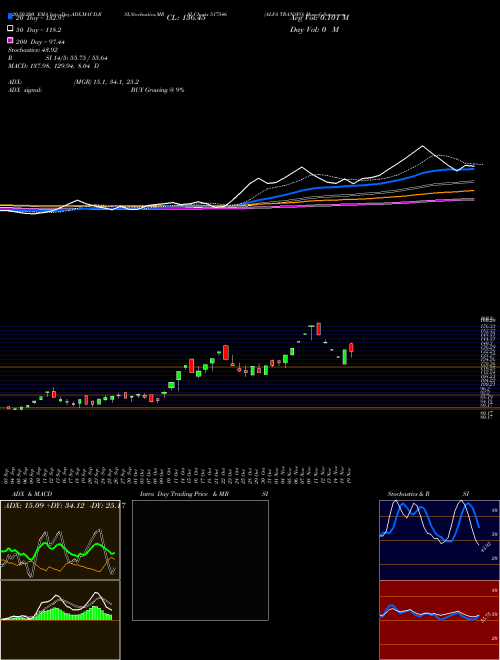The height and width of the screenshot is (660, 500).
Task: Click the 'Day Vol: 0 M' label
Action: pos(314,29)
